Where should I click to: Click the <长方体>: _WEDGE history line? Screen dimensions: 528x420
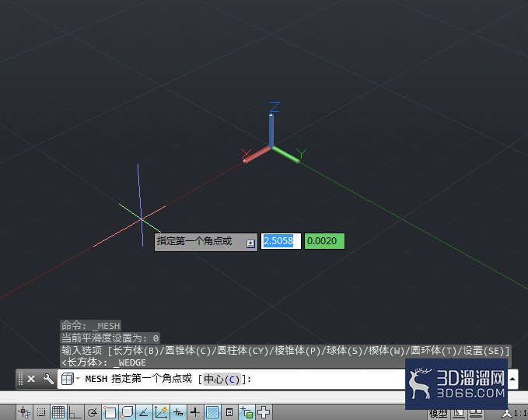[x=103, y=362]
